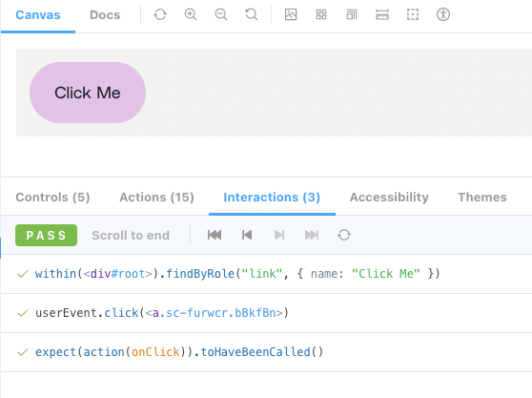Open the Accessibility panel tab
The height and width of the screenshot is (398, 532).
pyautogui.click(x=389, y=197)
